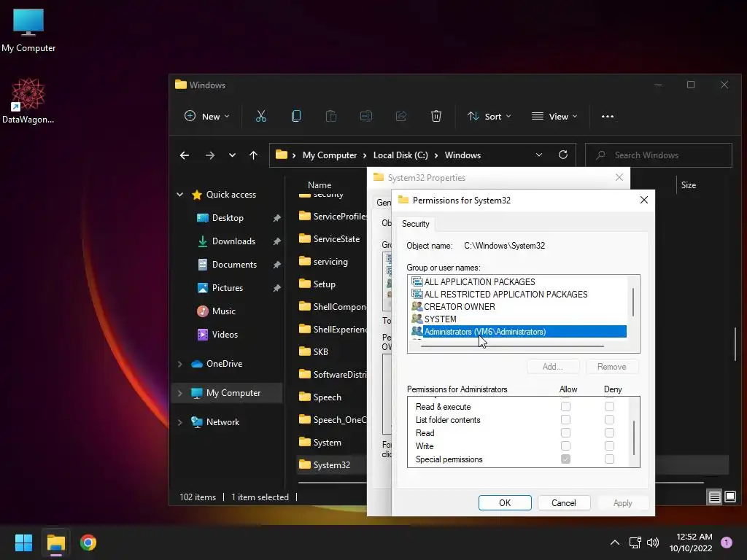This screenshot has height=560, width=747.
Task: Expand the address bar history dropdown
Action: [539, 155]
